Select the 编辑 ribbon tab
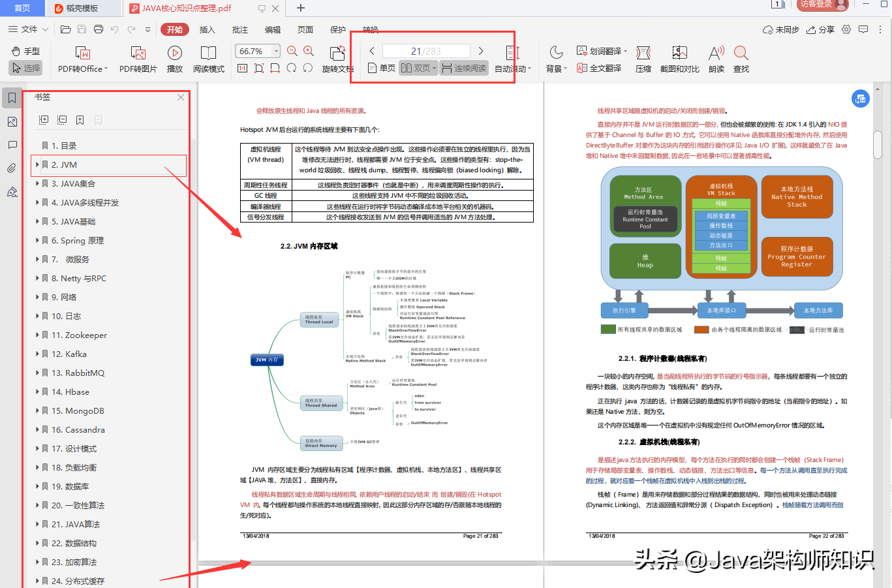This screenshot has width=892, height=588. tap(273, 29)
